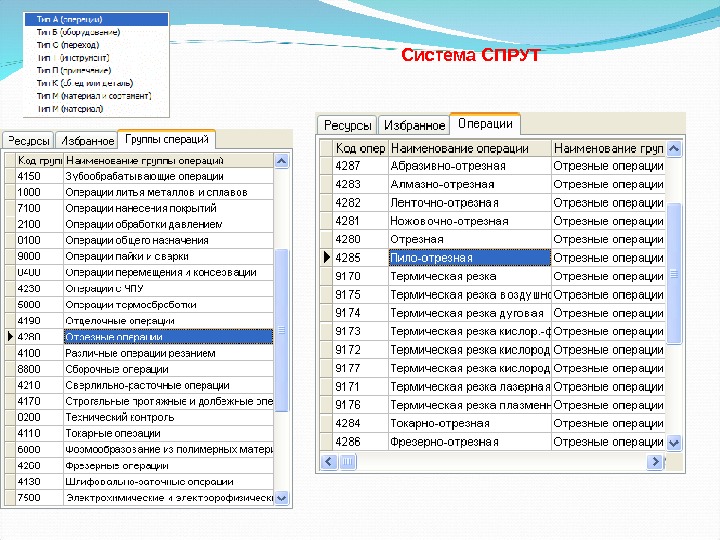
Task: Click 'Код опер' column header
Action: [360, 148]
